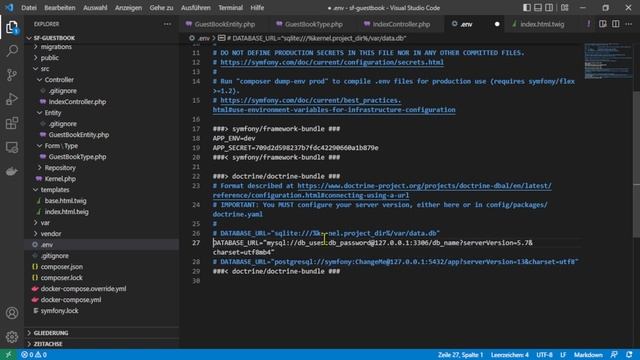Open the Manage gear icon

click(x=12, y=337)
